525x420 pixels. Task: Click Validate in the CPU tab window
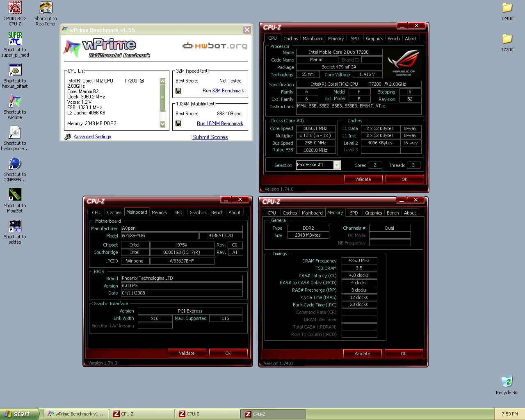363,179
